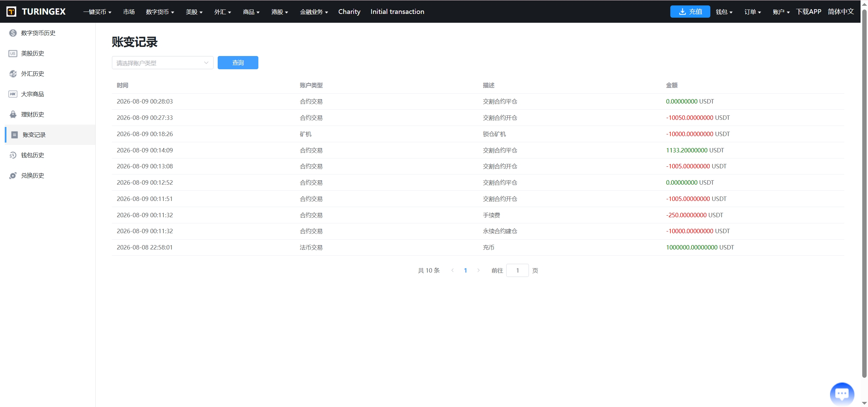Click amount 1133.20000000 USDT
Viewport: 868px width, 407px height.
[695, 150]
